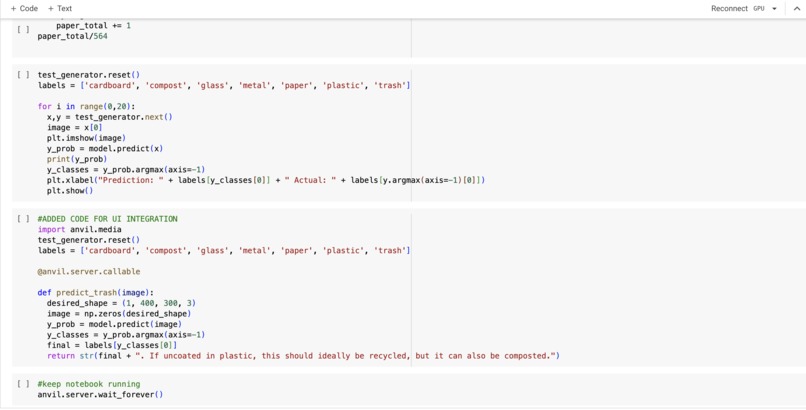Collapse the header with the chevron-up icon
This screenshot has width=806, height=410.
tap(797, 9)
